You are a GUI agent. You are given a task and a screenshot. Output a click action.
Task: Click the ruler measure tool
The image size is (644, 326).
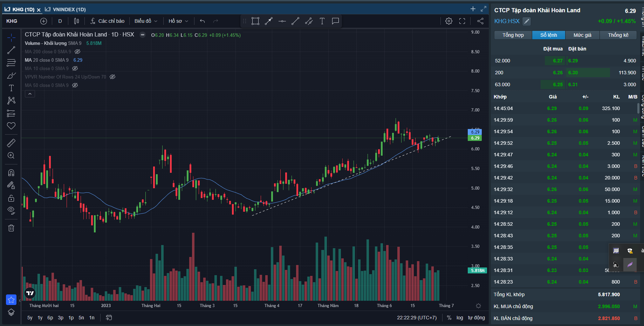(x=11, y=143)
